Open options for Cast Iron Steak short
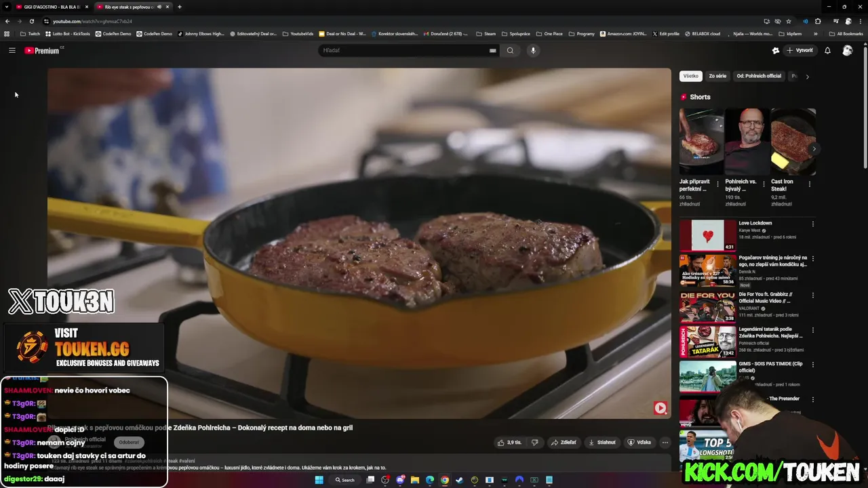The image size is (868, 488). [809, 184]
